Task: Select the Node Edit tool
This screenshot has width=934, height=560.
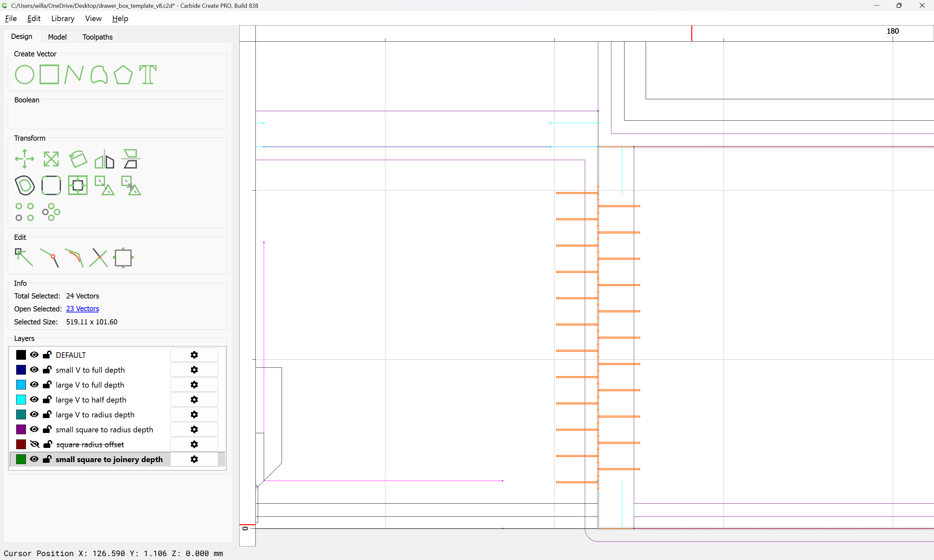Action: point(24,258)
